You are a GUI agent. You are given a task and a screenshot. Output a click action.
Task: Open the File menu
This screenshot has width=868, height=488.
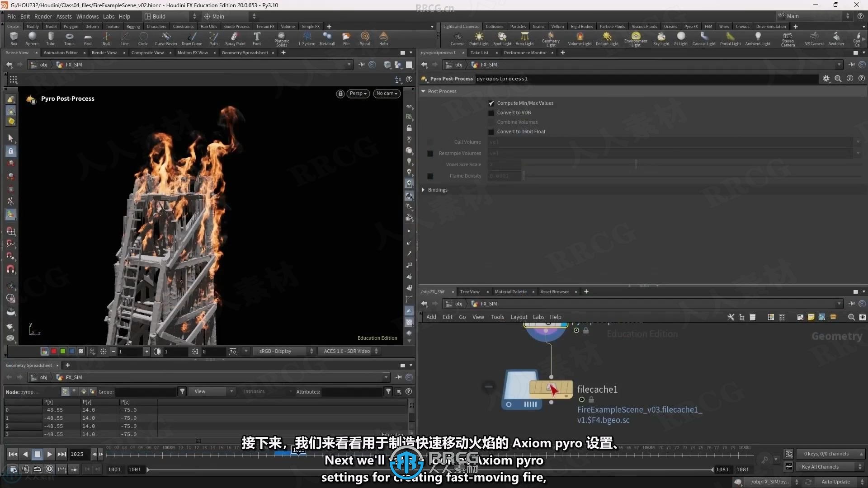coord(11,16)
